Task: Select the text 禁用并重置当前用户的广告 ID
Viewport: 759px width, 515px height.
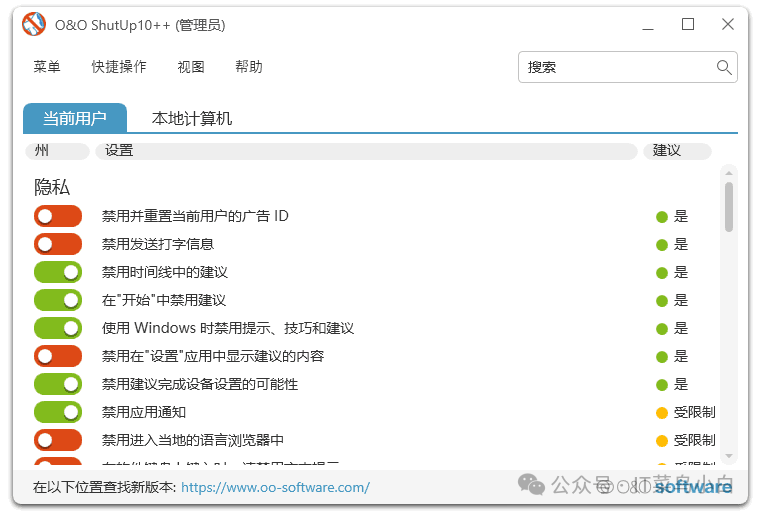Action: [195, 216]
